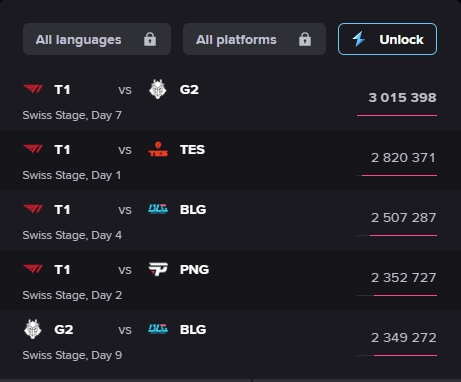Screen dimensions: 461x382
Task: Open the All languages dropdown
Action: click(97, 39)
